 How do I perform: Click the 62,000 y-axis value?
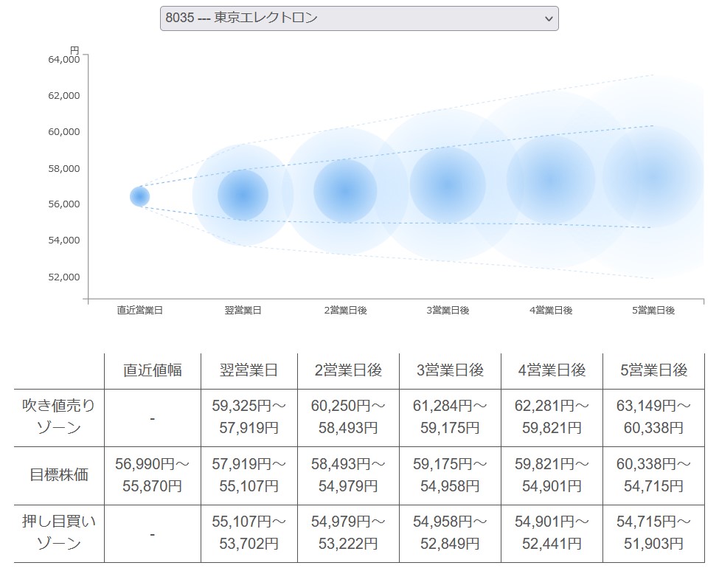(63, 96)
